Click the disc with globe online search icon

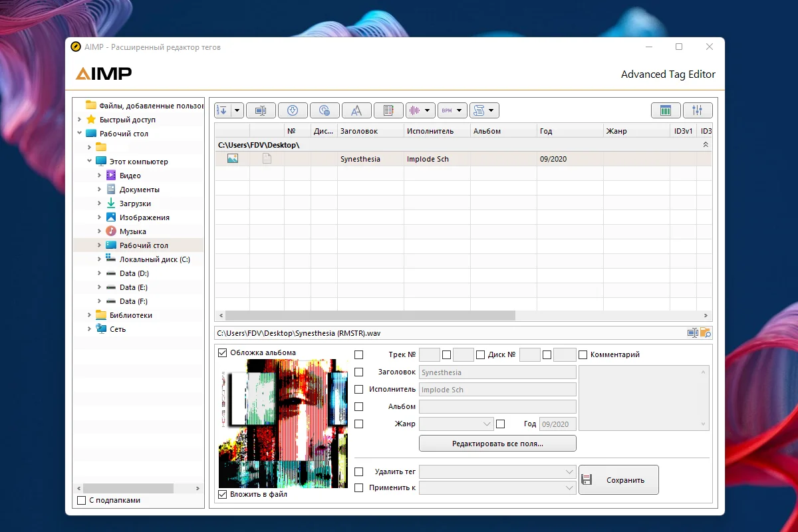[325, 110]
